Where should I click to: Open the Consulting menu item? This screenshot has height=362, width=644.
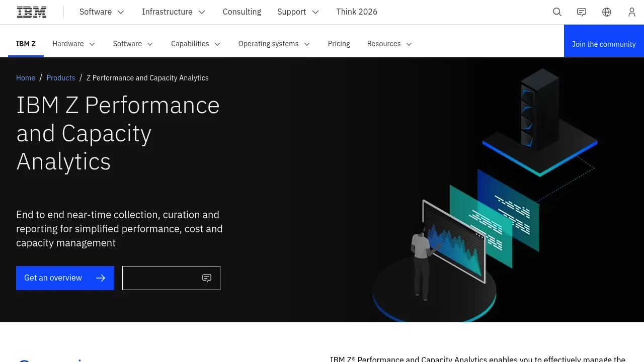242,12
